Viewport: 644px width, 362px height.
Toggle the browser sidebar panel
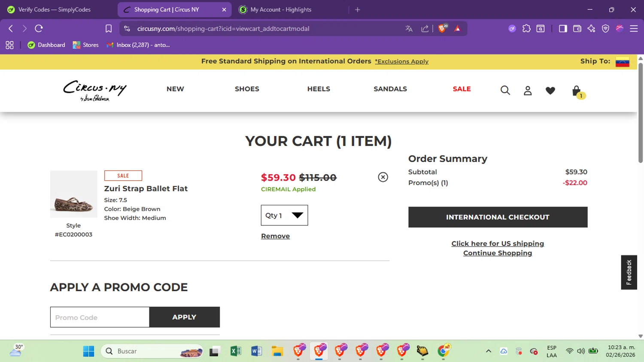(x=563, y=28)
